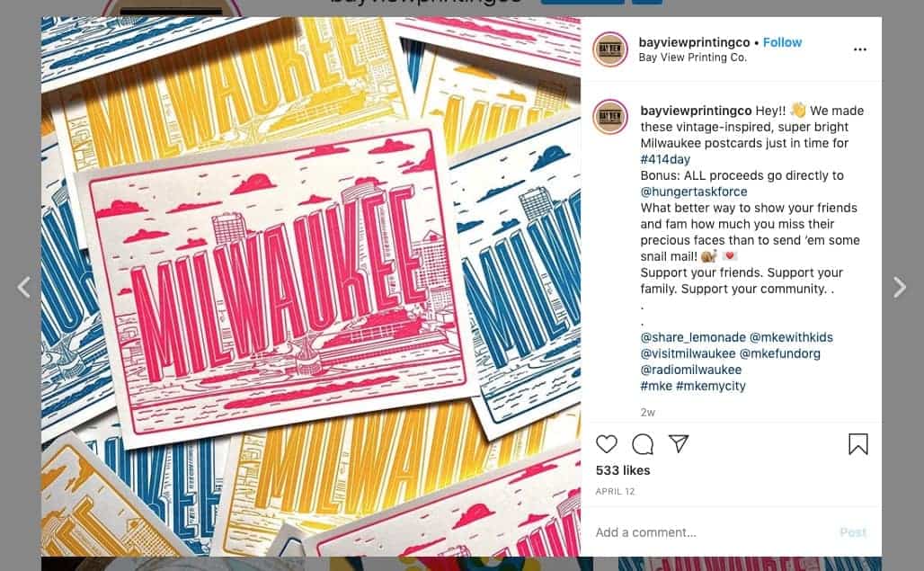Open bayviewprintingco header profile avatar
Image resolution: width=924 pixels, height=571 pixels.
coord(610,49)
